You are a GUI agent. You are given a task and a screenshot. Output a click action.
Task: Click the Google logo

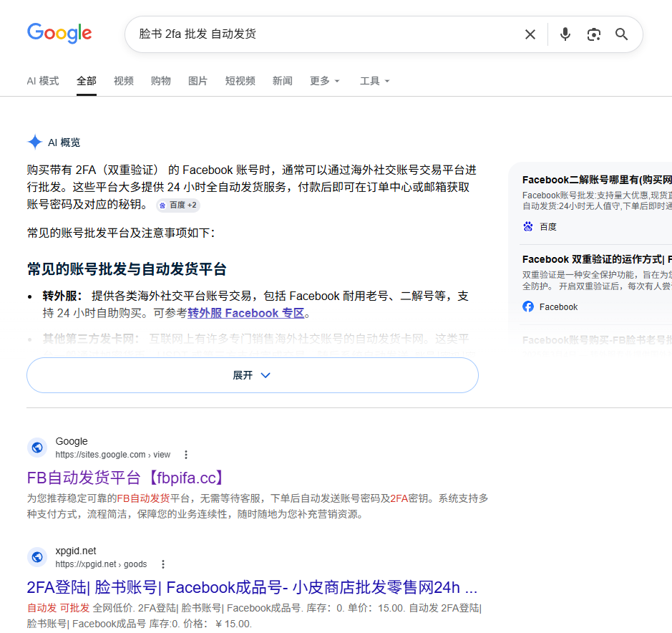click(x=59, y=33)
